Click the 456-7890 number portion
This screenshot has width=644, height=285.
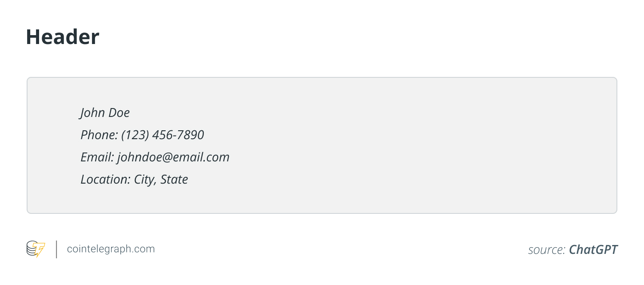178,135
